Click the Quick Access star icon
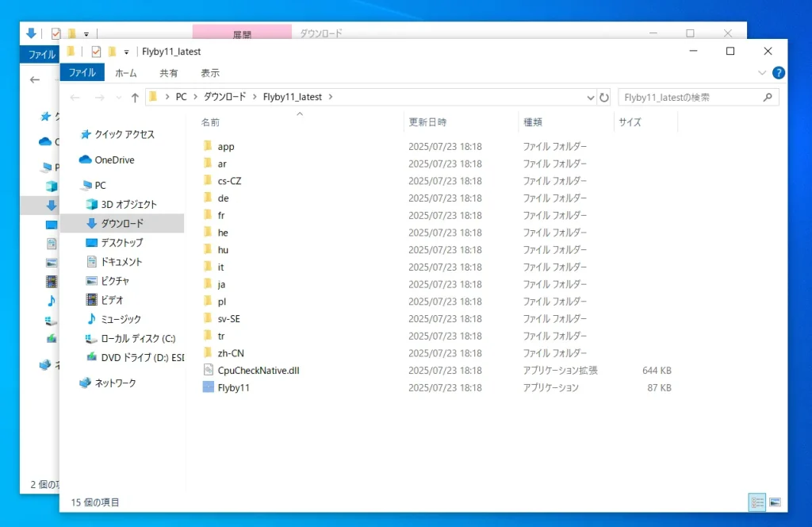 tap(86, 134)
